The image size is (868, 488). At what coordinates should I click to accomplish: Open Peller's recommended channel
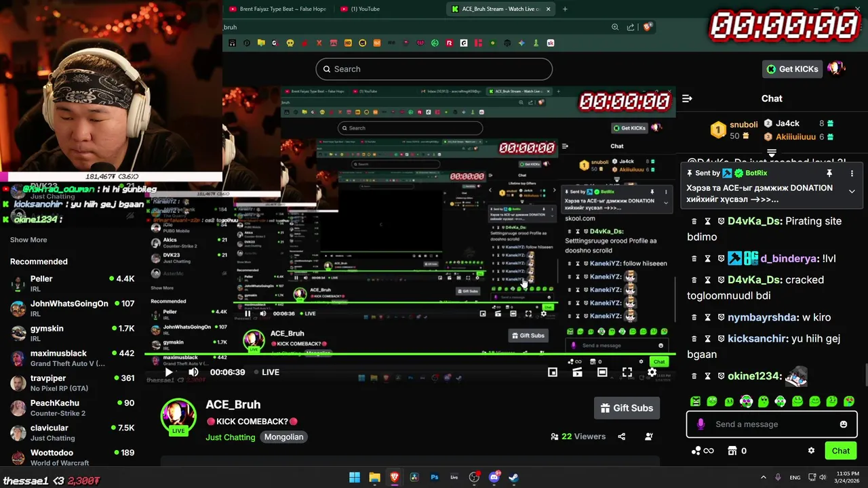(x=73, y=283)
